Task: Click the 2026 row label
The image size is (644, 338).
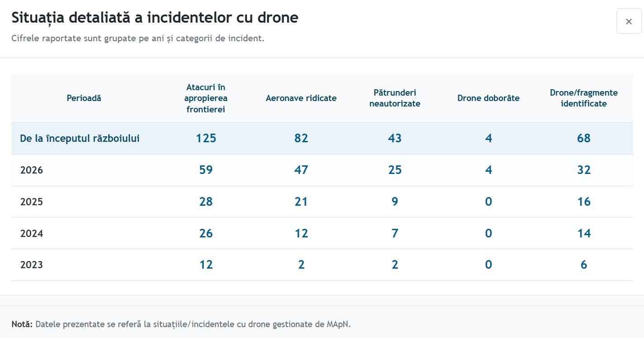Action: [x=32, y=170]
